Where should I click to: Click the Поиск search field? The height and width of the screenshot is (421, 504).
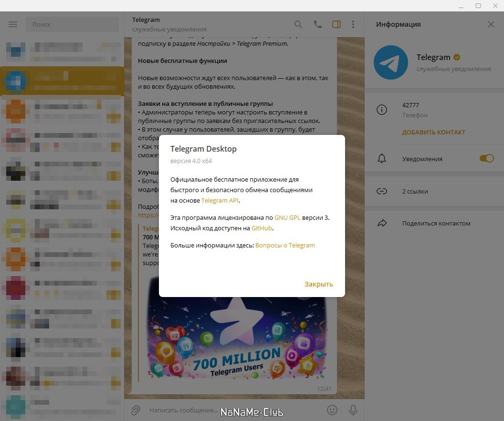[x=73, y=24]
